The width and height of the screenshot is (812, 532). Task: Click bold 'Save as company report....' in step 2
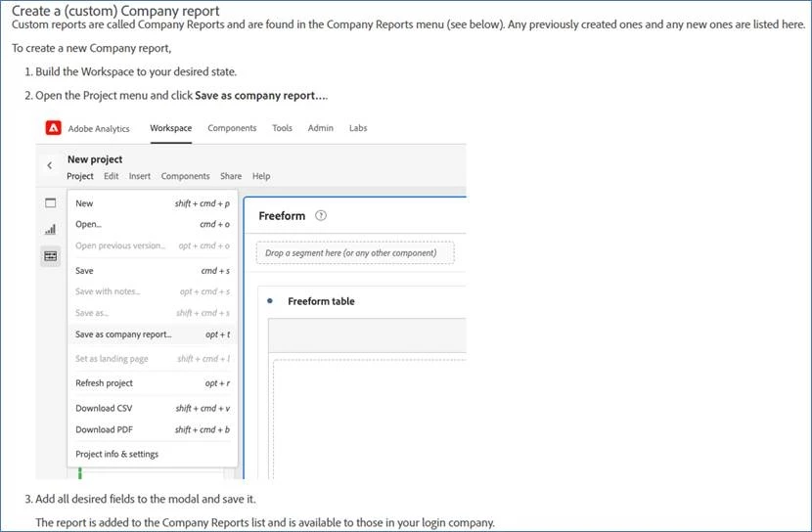click(261, 95)
